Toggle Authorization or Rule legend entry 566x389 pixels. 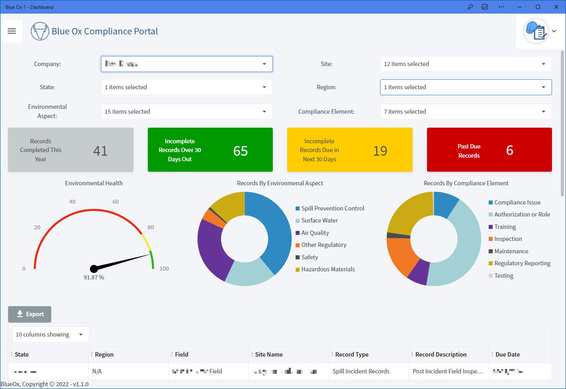point(519,214)
